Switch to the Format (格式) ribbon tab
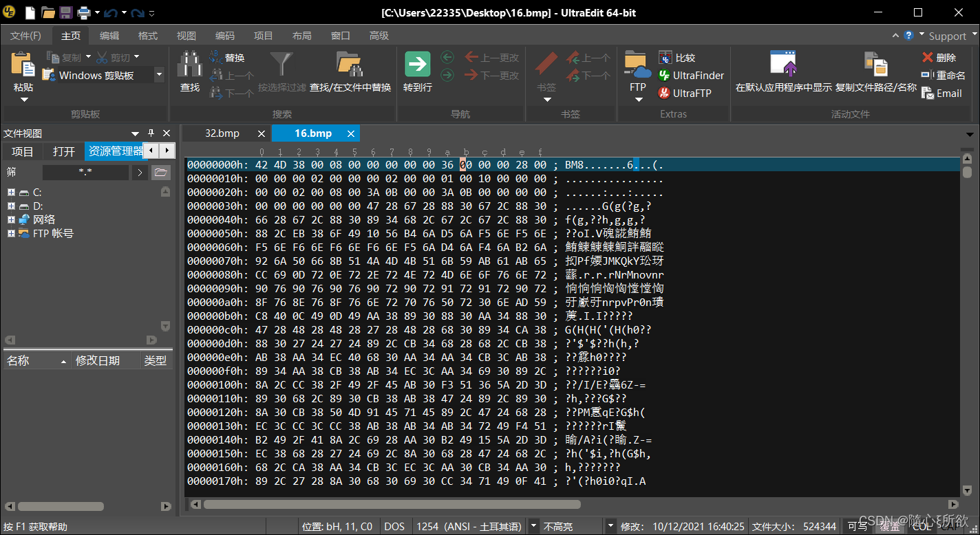 [x=148, y=36]
